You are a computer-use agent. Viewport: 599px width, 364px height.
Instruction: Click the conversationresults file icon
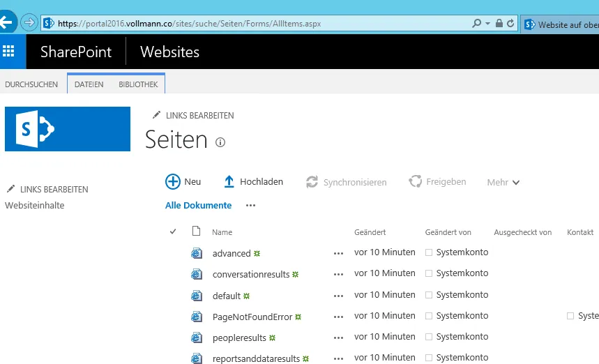click(x=197, y=274)
